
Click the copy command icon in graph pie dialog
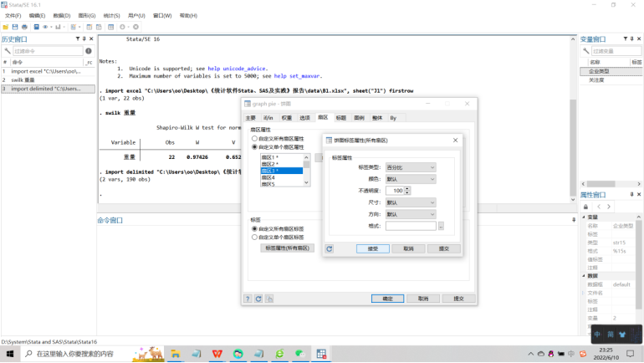tap(269, 299)
